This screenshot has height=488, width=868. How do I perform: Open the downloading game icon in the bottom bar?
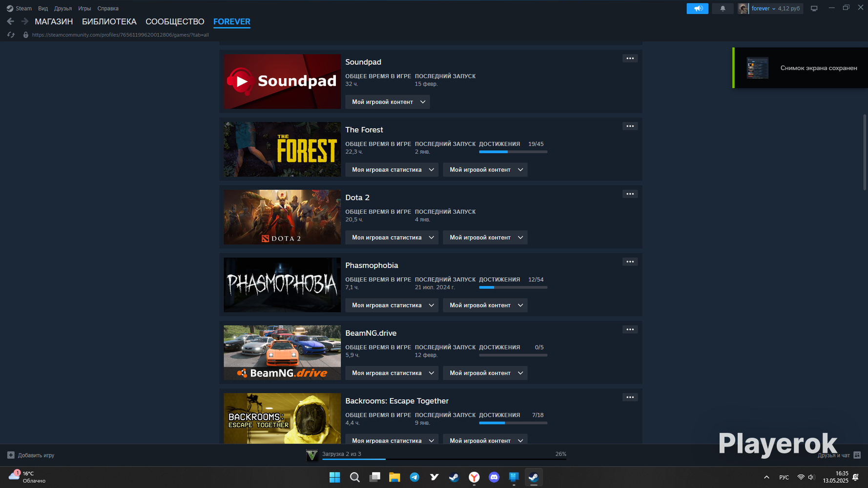pos(311,455)
